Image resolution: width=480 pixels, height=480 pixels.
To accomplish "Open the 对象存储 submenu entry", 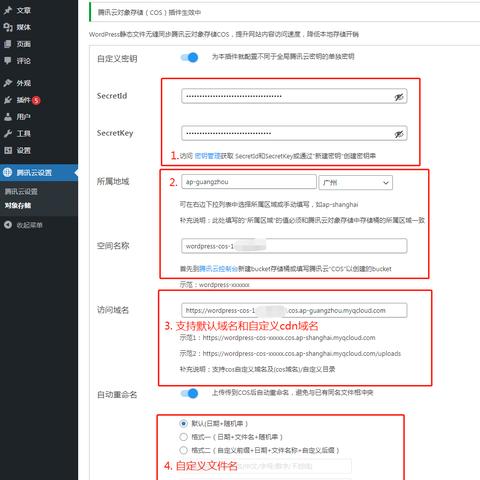I will [x=18, y=205].
